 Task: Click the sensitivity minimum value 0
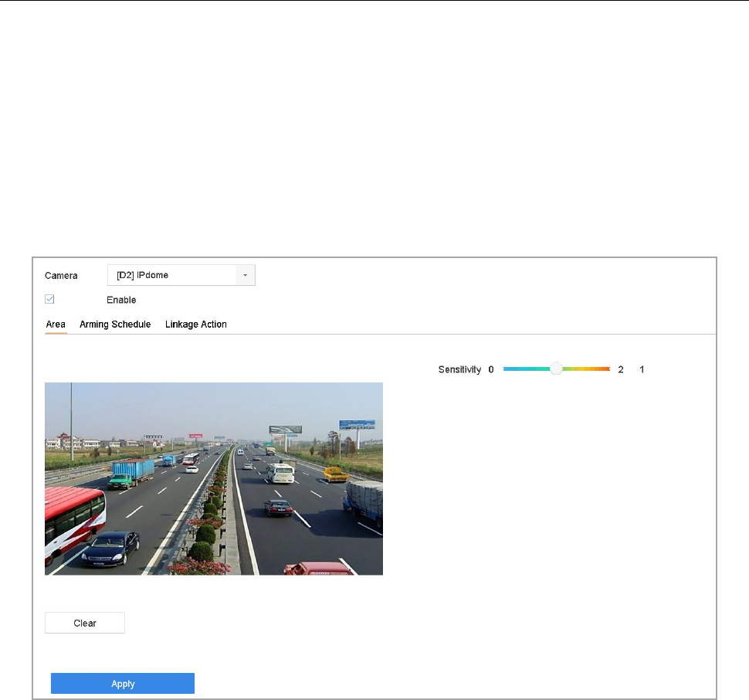491,369
